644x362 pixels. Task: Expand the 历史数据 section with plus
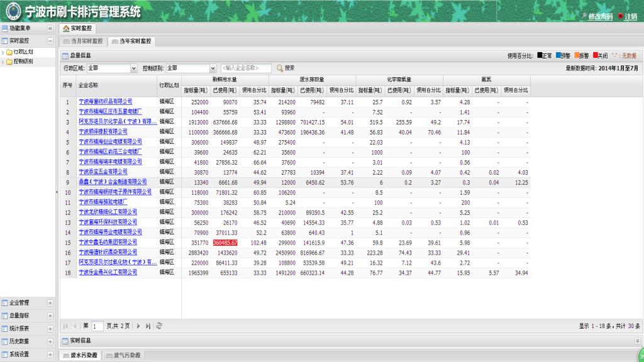point(50,341)
